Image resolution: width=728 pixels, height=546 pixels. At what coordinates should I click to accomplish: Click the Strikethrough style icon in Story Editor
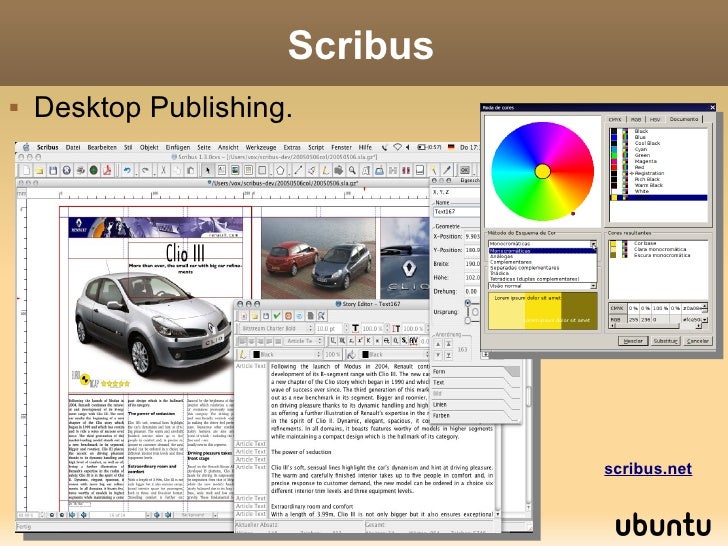(386, 341)
